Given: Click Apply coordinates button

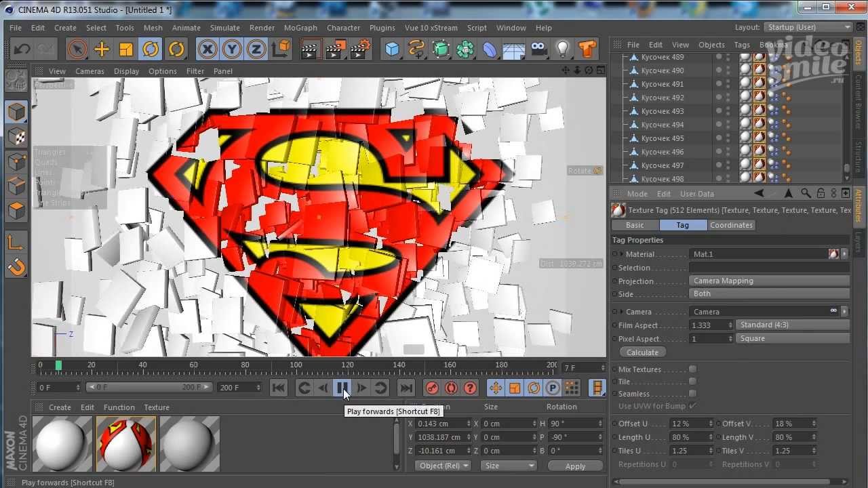Looking at the screenshot, I should point(575,466).
